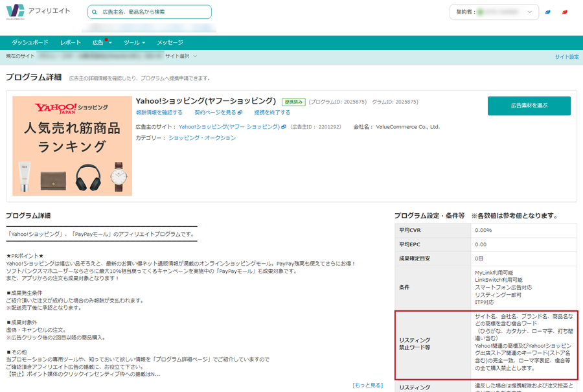Viewport: 583px width, 392px height.
Task: Click the ValueCommerce logo icon
Action: [x=16, y=12]
